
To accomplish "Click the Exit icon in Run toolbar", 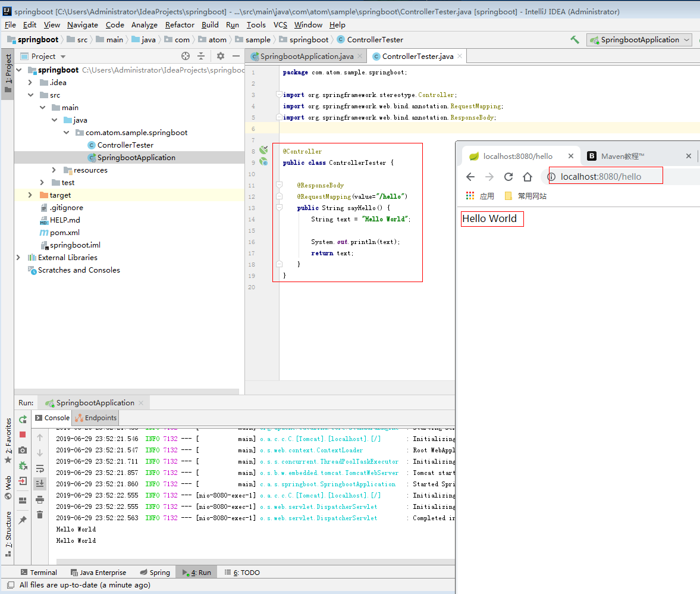I will coord(23,481).
